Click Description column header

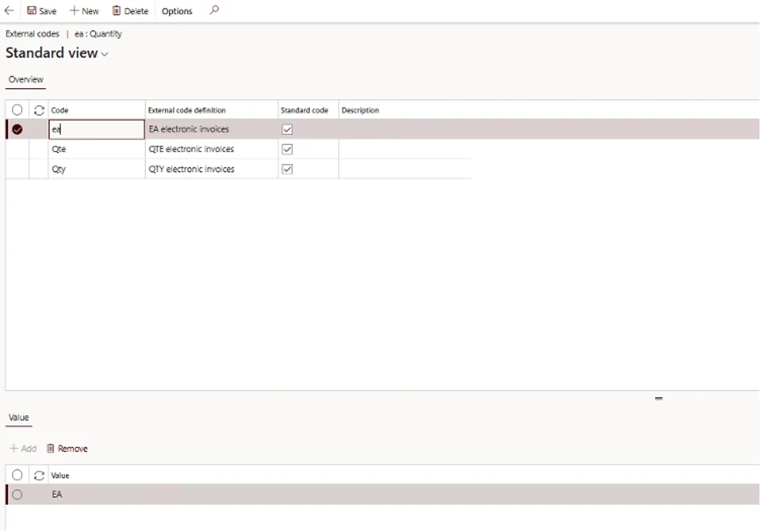(360, 110)
